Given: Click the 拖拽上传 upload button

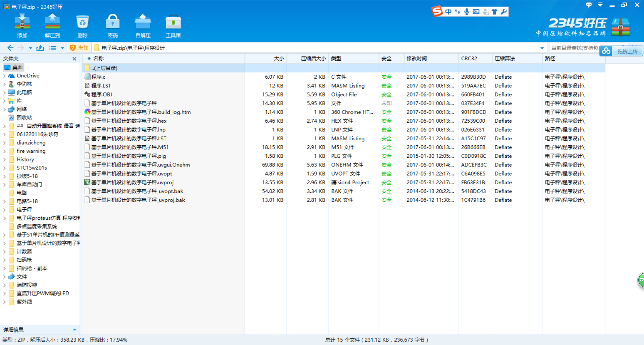Looking at the screenshot, I should (x=622, y=51).
